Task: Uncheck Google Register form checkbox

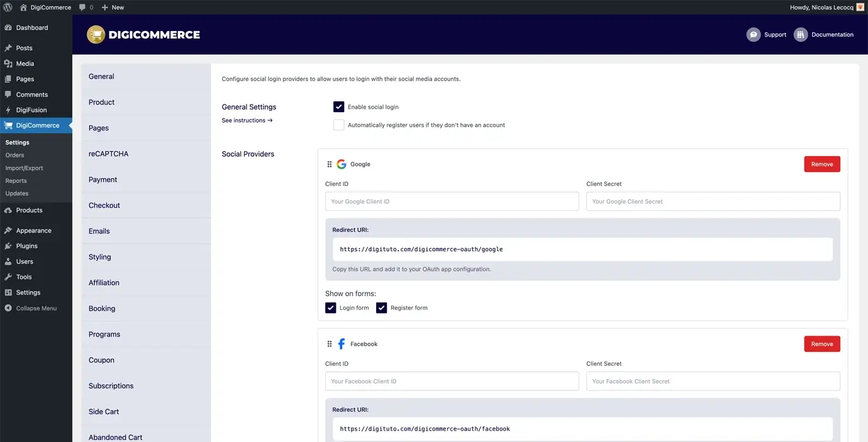Action: point(381,308)
